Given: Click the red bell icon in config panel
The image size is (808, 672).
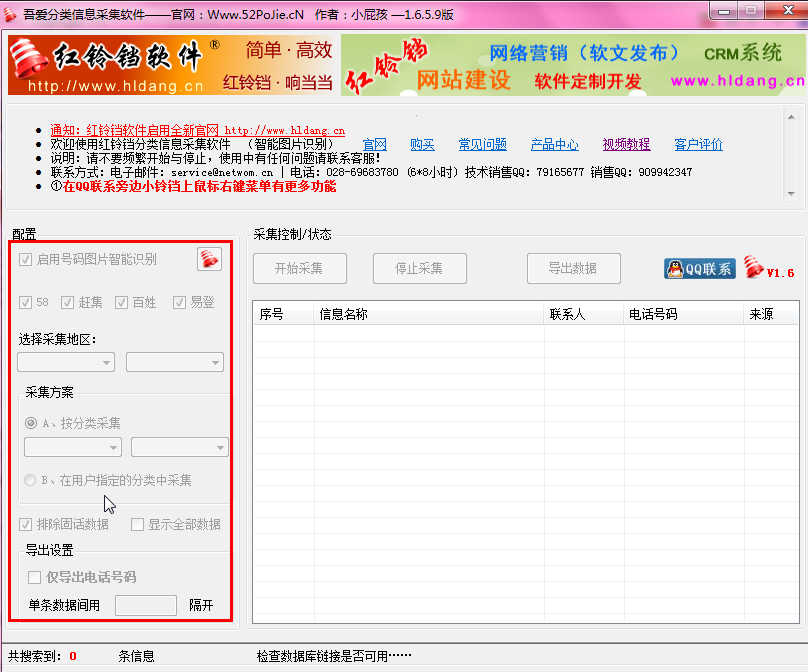Looking at the screenshot, I should point(209,259).
